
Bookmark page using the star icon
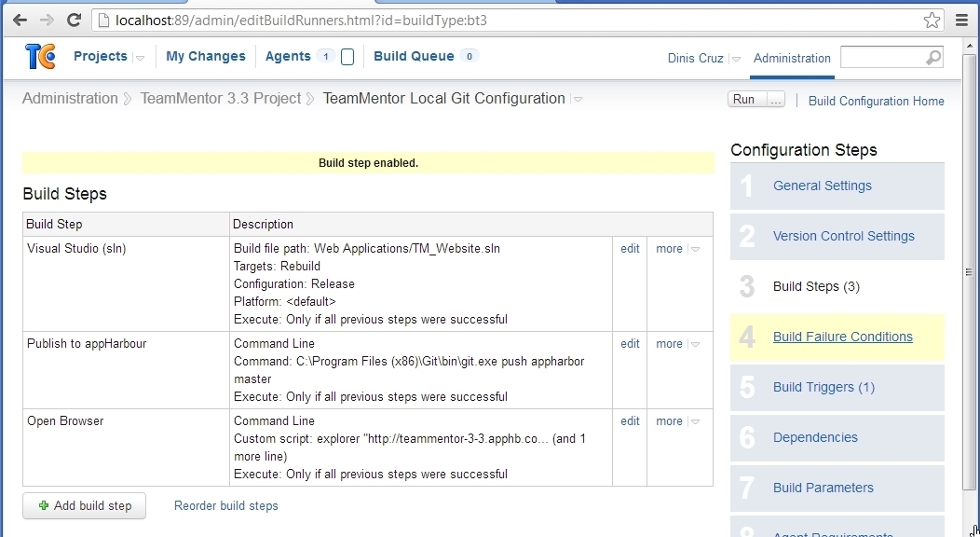[931, 20]
